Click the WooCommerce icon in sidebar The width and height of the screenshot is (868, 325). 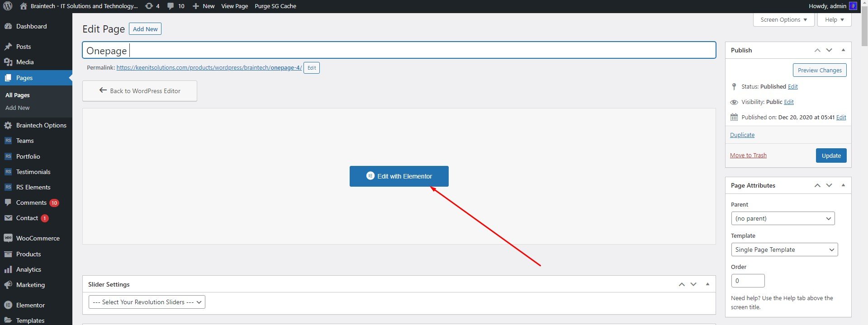tap(8, 238)
